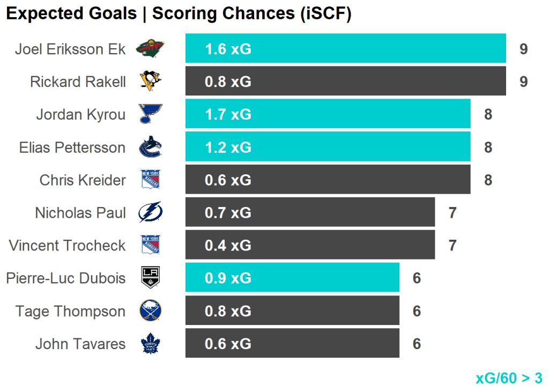Viewport: 549px width, 392px height.
Task: Click the Rangers logo beside Vincent Trocheck
Action: [x=150, y=246]
